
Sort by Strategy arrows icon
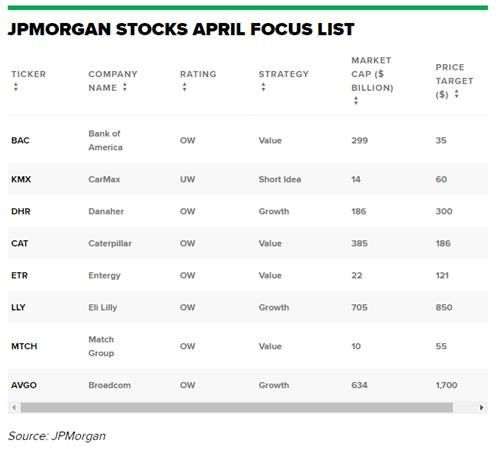click(263, 87)
